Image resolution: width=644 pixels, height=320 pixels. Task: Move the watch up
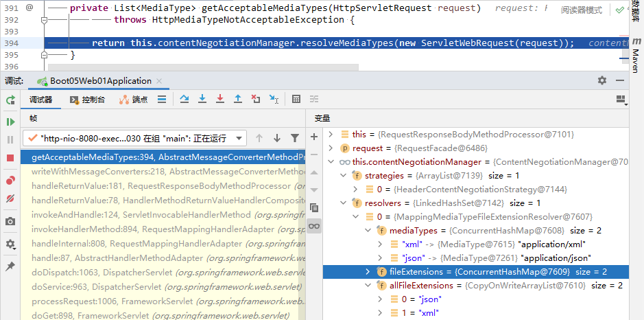coord(314,172)
